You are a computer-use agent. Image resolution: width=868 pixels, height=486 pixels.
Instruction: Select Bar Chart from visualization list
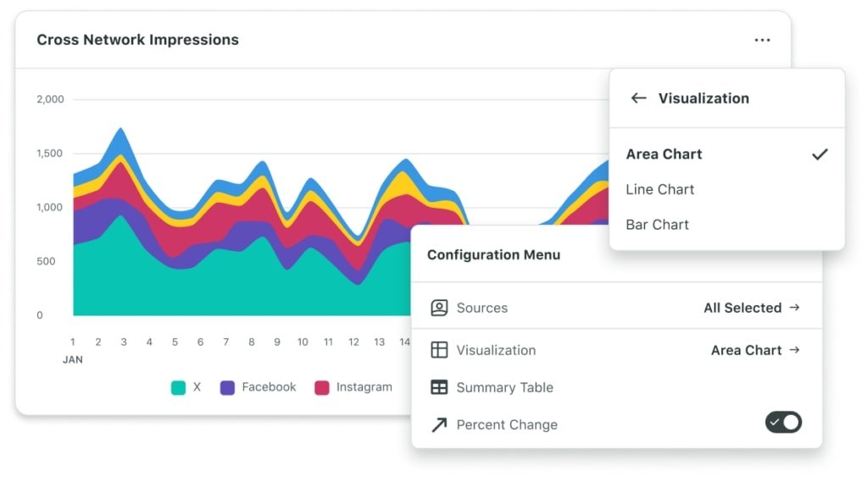pyautogui.click(x=657, y=225)
